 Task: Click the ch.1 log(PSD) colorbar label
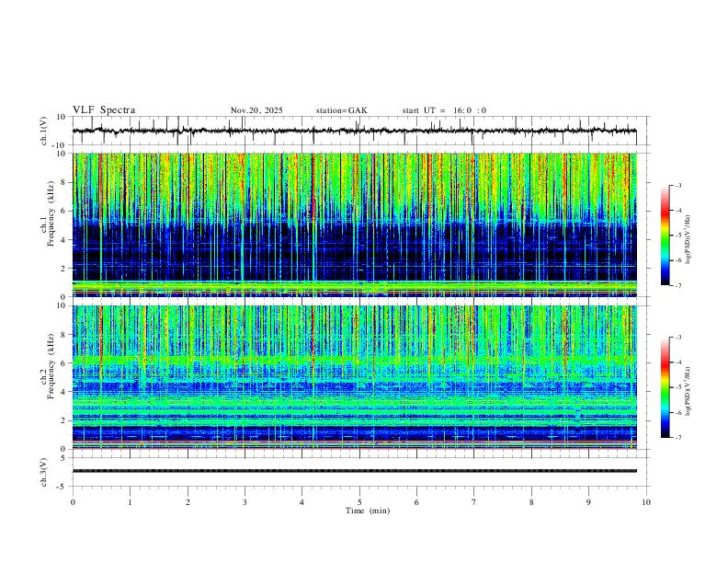(x=688, y=240)
